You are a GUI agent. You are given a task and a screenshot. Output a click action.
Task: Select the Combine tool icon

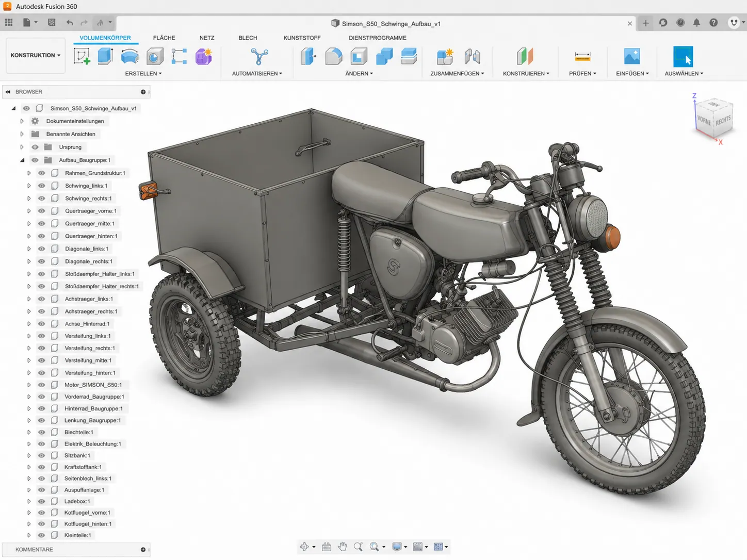point(384,56)
